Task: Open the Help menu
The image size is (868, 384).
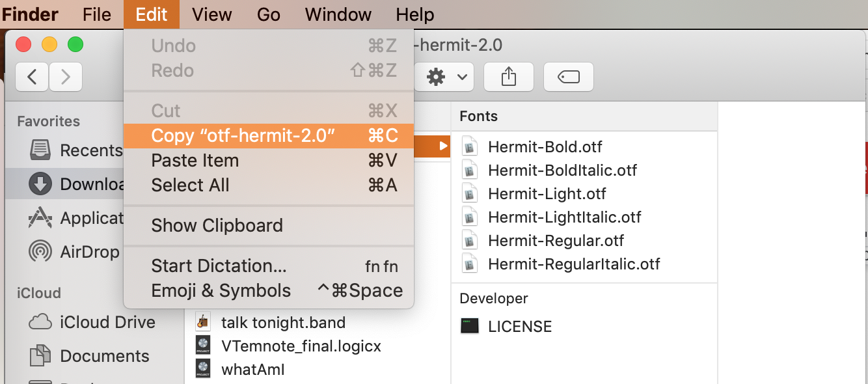Action: click(415, 14)
